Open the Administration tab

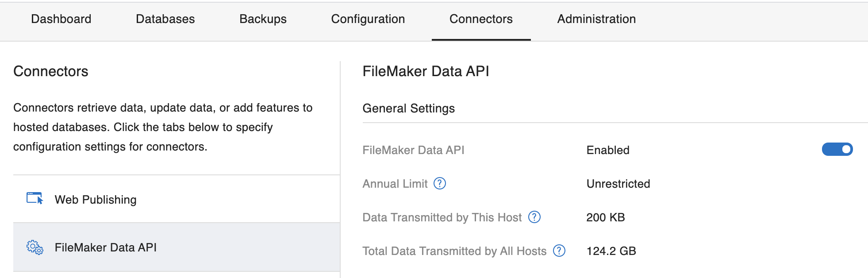pos(596,19)
